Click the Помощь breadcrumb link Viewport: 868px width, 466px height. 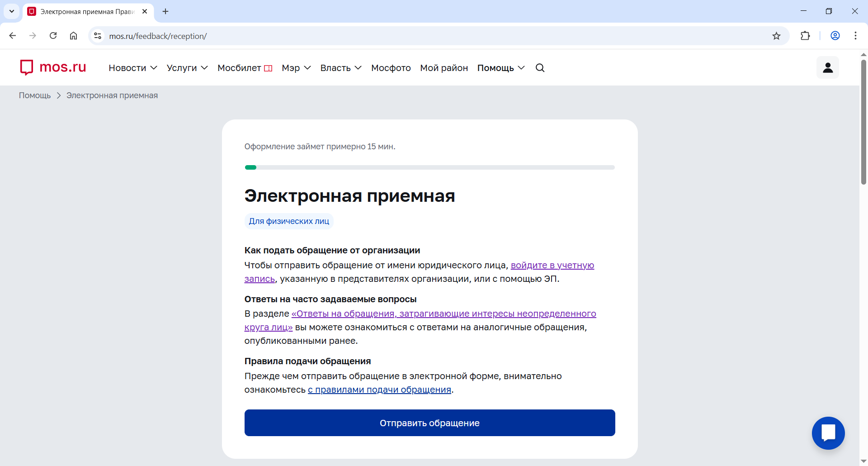(x=35, y=95)
